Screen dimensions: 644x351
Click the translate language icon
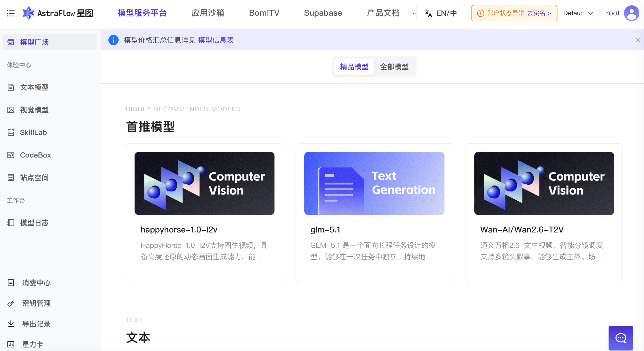click(x=428, y=13)
